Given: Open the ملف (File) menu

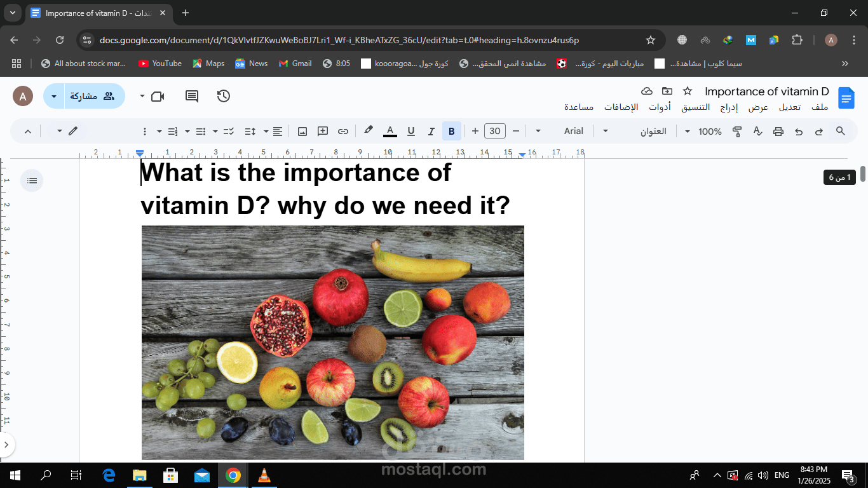Looking at the screenshot, I should tap(820, 107).
